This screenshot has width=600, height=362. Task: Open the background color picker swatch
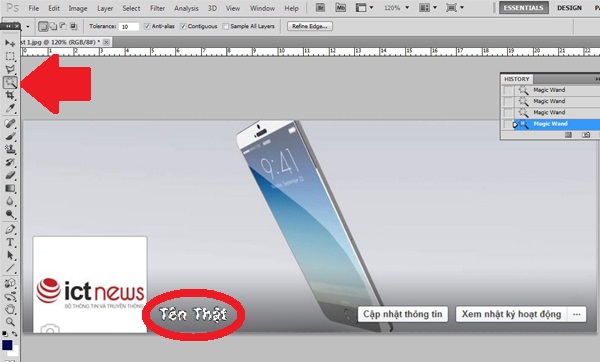click(x=15, y=352)
